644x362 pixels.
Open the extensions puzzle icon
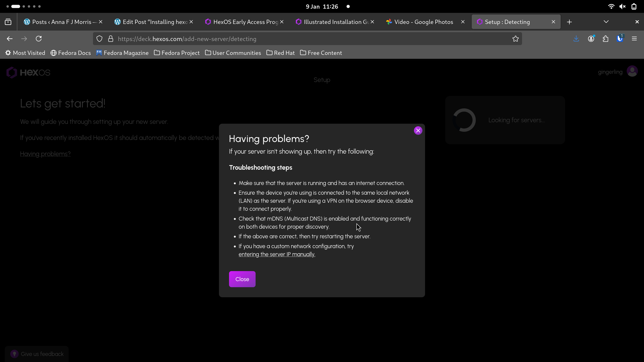(606, 39)
